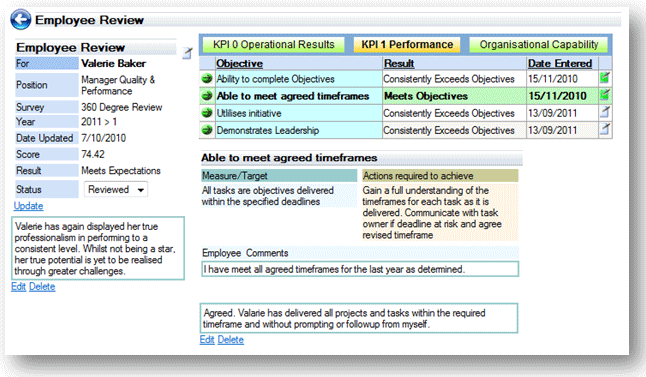Click the Position value Manager Quality & Performance
The image size is (646, 377).
tap(118, 85)
